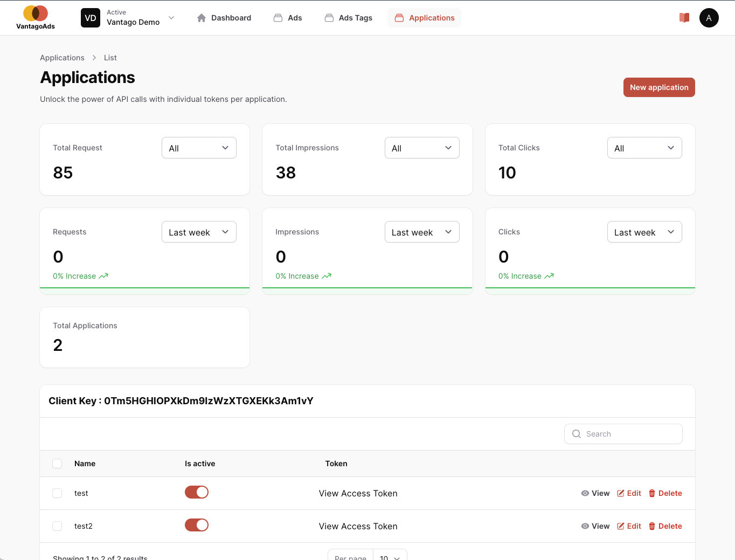Click the breadcrumb separator chevron
735x560 pixels.
pos(94,58)
